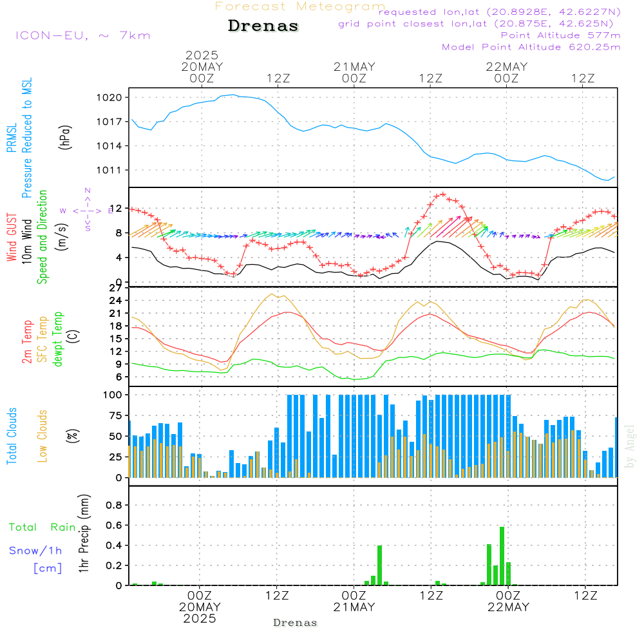
Task: Click the '(%)' cloud unit label
Action: pos(73,436)
